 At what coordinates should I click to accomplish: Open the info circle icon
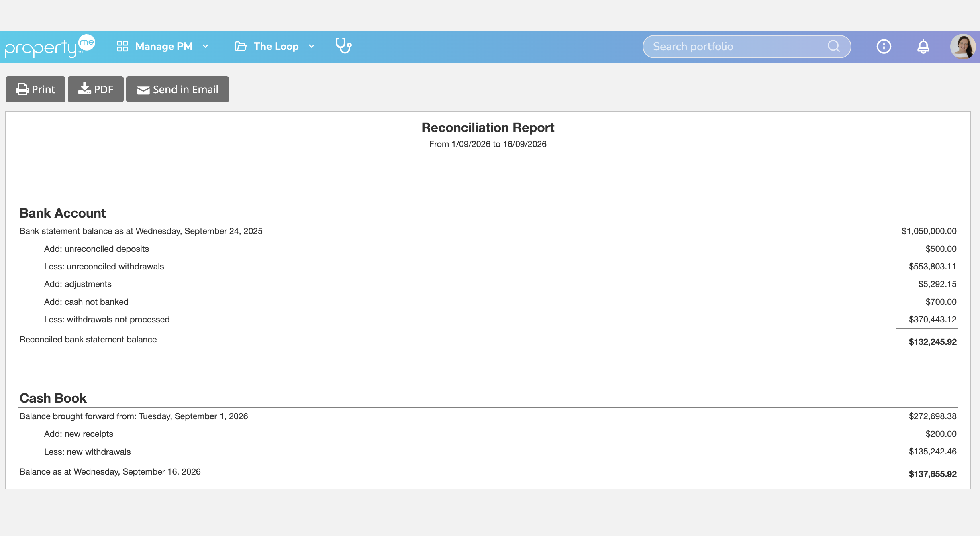[884, 47]
